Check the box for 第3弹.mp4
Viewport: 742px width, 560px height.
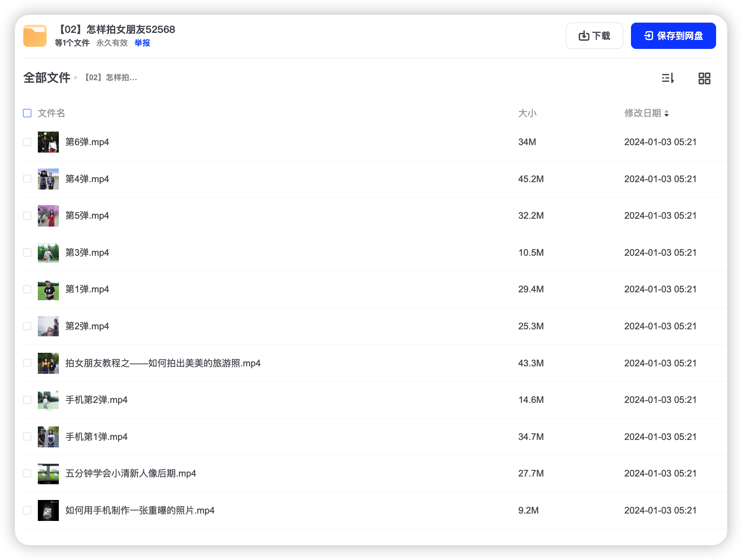(27, 252)
